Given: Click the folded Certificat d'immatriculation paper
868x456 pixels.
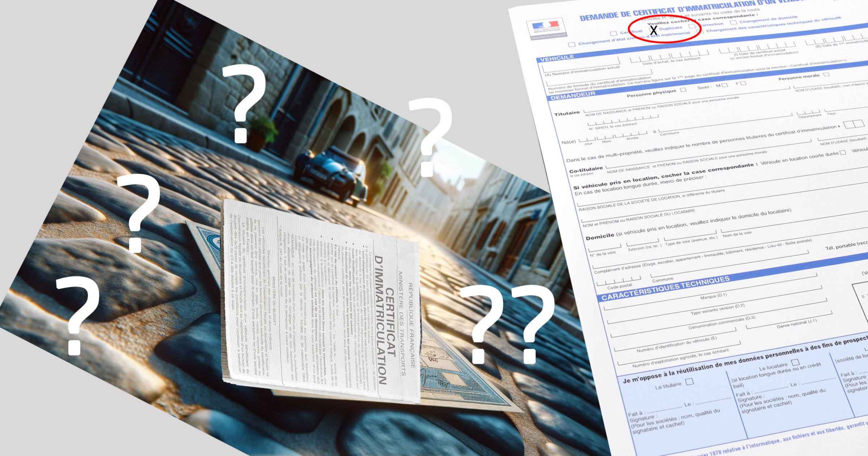Looking at the screenshot, I should 322,300.
